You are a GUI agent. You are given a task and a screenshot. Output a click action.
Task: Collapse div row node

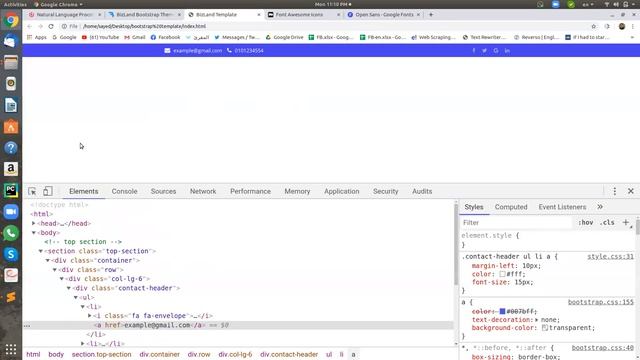[54, 270]
